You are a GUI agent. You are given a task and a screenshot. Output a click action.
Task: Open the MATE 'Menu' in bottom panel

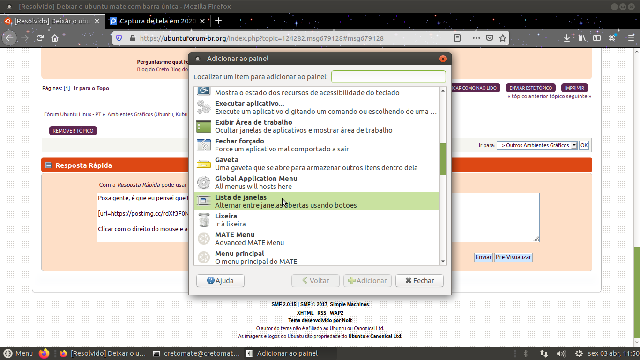tap(18, 353)
